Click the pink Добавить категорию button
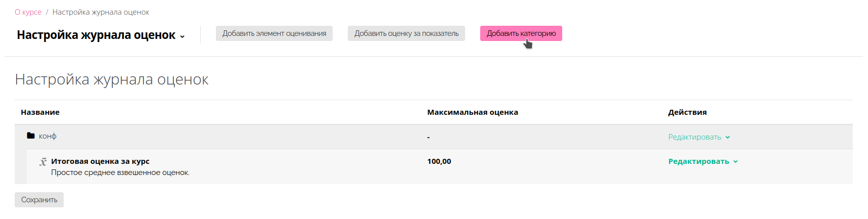The image size is (868, 219). (x=521, y=33)
